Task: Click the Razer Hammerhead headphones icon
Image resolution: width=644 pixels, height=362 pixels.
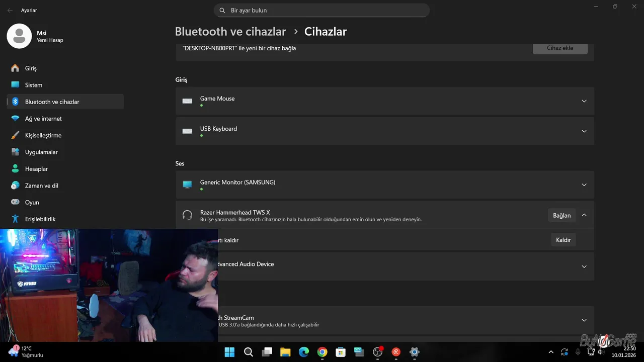Action: pos(187,215)
